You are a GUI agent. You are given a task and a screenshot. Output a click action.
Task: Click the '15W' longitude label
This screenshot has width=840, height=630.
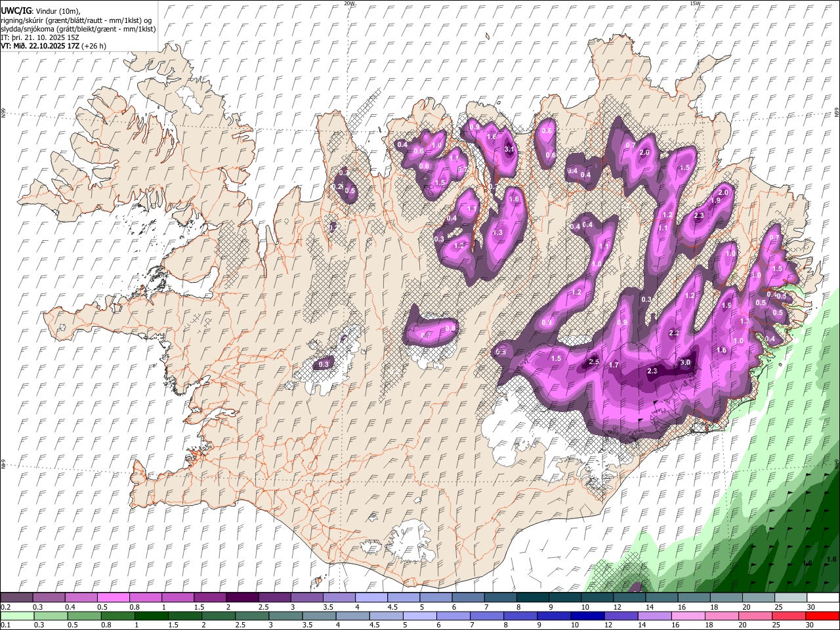[x=695, y=3]
